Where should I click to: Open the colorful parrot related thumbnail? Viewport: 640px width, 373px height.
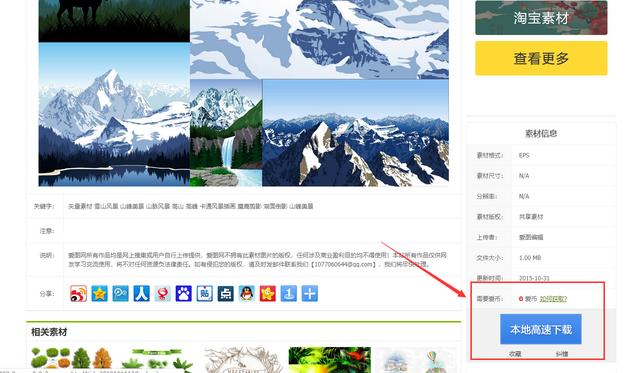[x=330, y=359]
